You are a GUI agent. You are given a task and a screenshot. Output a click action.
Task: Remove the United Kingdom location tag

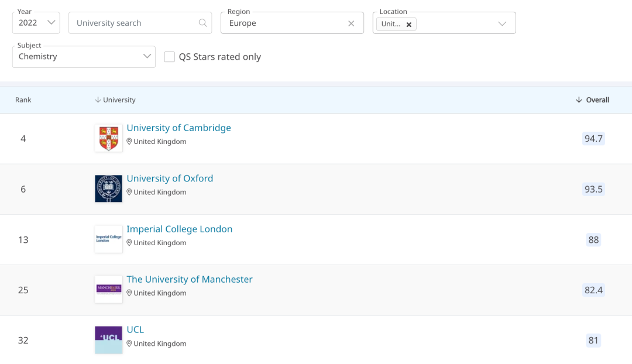pyautogui.click(x=409, y=24)
